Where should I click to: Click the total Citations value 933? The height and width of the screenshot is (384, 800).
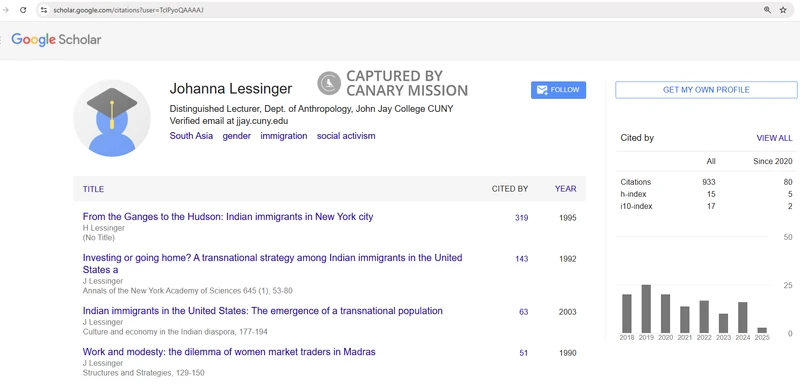click(x=709, y=182)
